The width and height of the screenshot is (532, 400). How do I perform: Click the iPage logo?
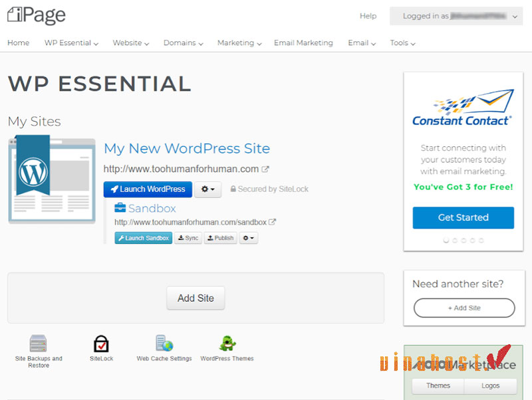(x=37, y=15)
